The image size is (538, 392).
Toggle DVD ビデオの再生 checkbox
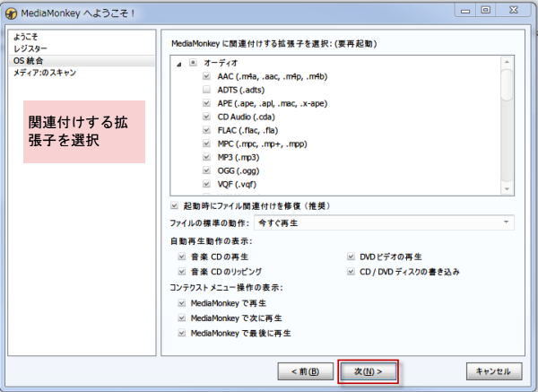352,257
